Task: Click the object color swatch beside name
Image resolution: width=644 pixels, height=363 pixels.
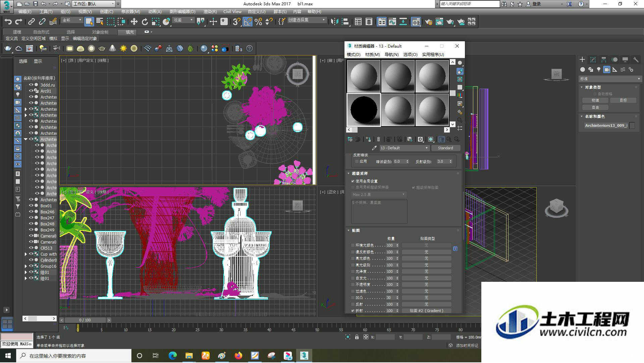Action: click(632, 125)
